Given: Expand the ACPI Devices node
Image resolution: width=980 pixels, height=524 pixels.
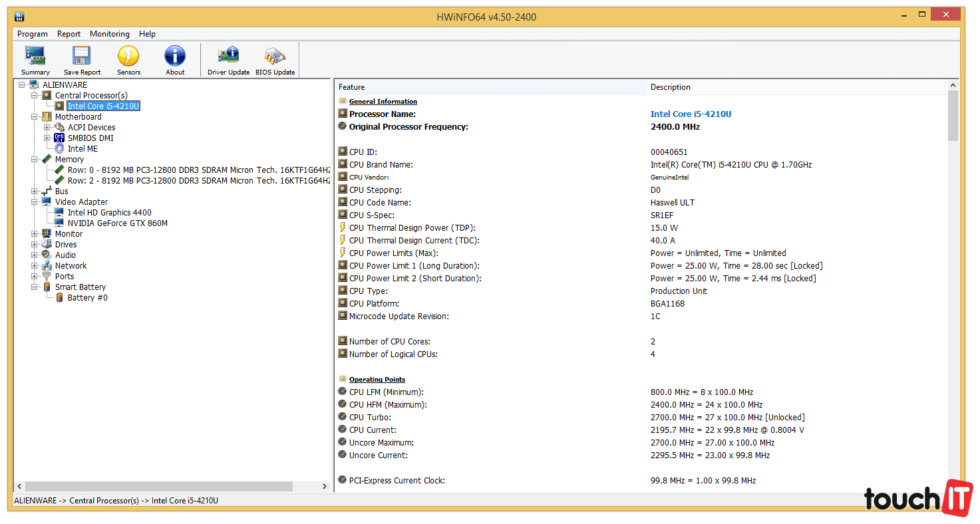Looking at the screenshot, I should point(47,128).
